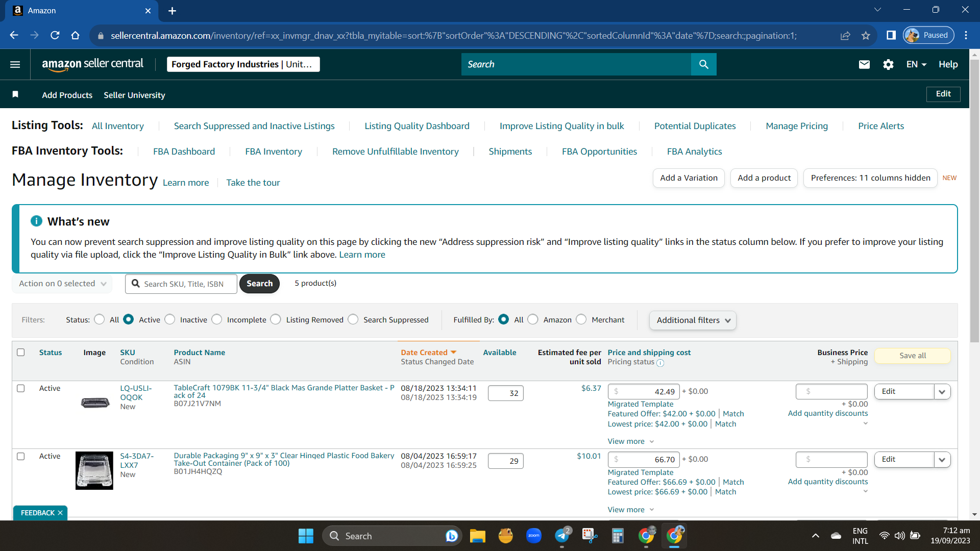This screenshot has width=980, height=551.
Task: Go to Listing Quality Dashboard
Action: (417, 126)
